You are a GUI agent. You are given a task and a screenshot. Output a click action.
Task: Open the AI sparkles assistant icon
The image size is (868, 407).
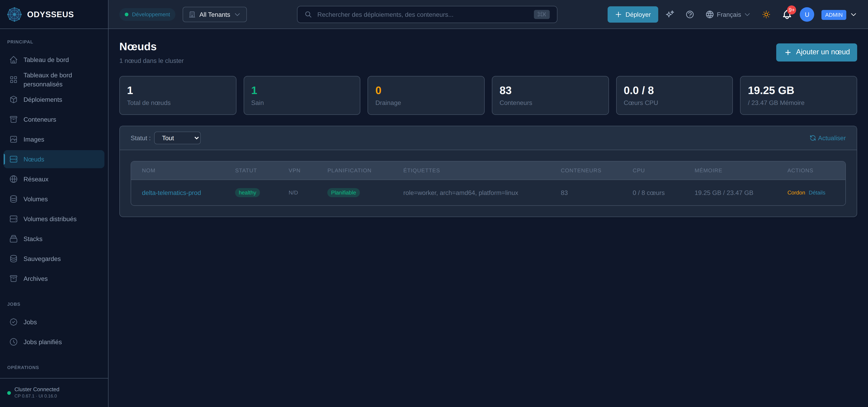pos(670,14)
